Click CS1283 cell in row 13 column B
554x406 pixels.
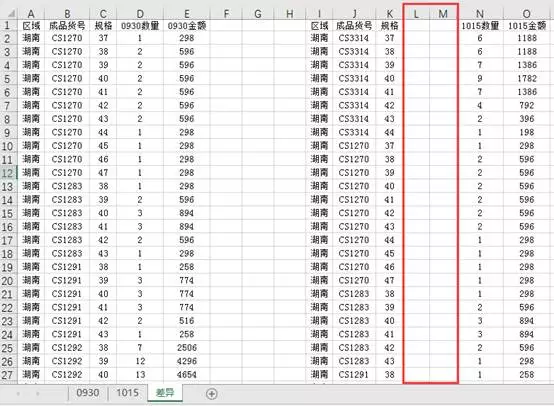(67, 186)
